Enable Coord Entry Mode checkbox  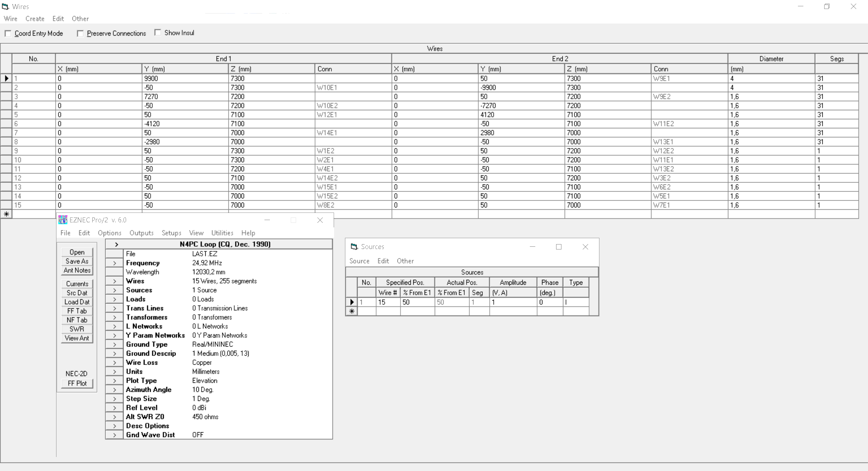[8, 33]
